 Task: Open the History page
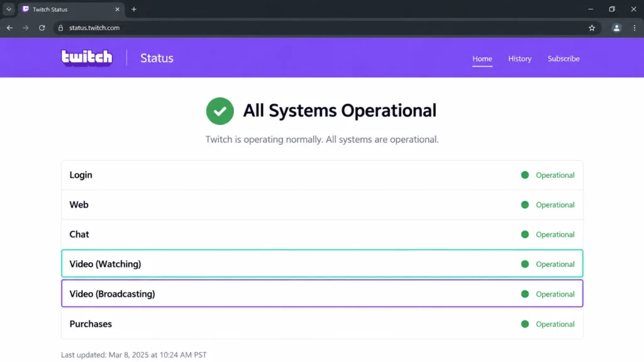[520, 58]
